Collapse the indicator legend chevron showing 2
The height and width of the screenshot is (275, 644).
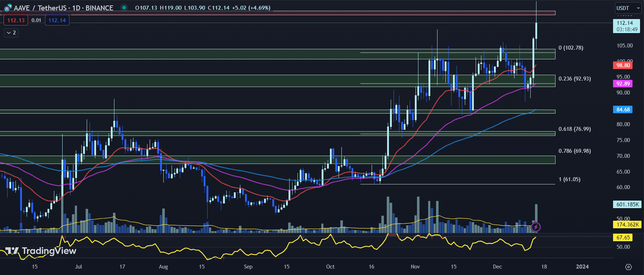pos(11,33)
